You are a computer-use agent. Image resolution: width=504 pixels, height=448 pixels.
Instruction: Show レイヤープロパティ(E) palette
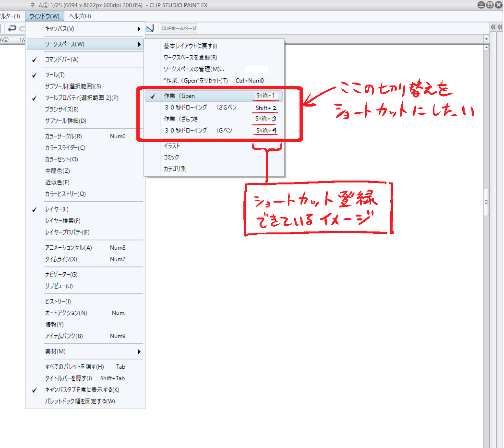click(x=85, y=232)
